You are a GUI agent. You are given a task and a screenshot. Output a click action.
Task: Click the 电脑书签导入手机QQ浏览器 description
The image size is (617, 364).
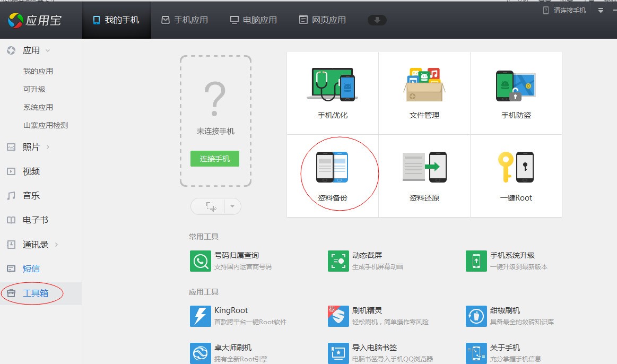click(393, 359)
